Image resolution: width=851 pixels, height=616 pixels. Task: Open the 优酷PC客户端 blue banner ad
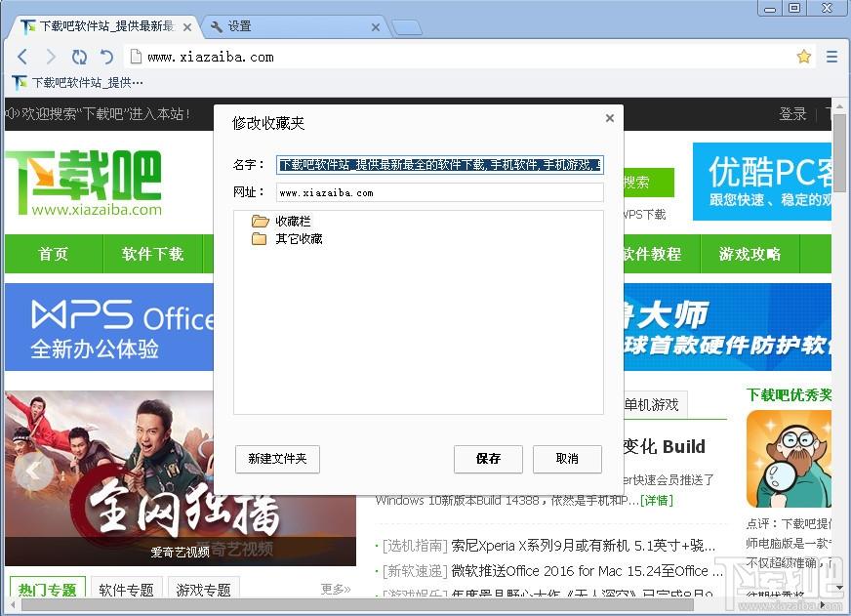coord(761,182)
